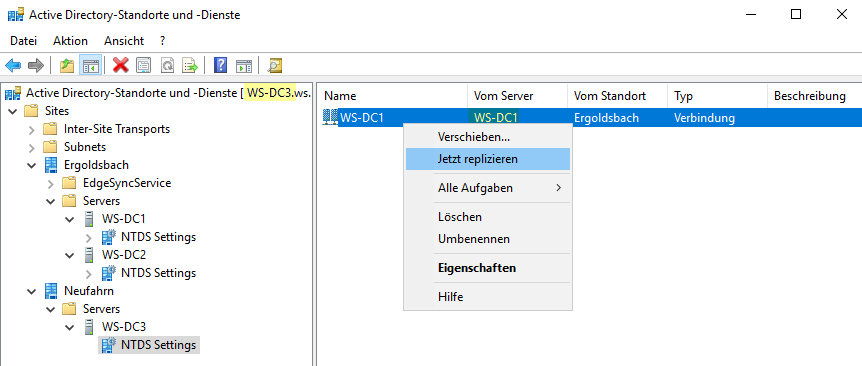Collapse the Neufahrn site node
Viewport: 862px width, 366px height.
click(x=32, y=291)
